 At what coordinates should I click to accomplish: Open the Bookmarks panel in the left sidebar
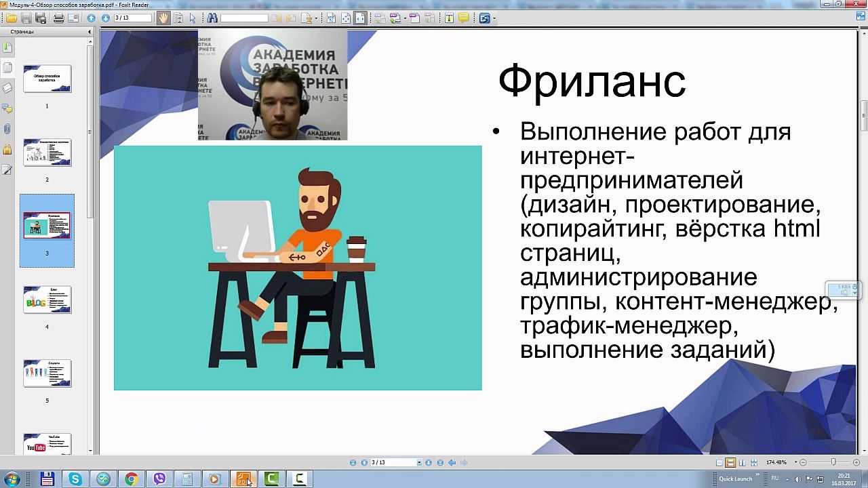7,47
